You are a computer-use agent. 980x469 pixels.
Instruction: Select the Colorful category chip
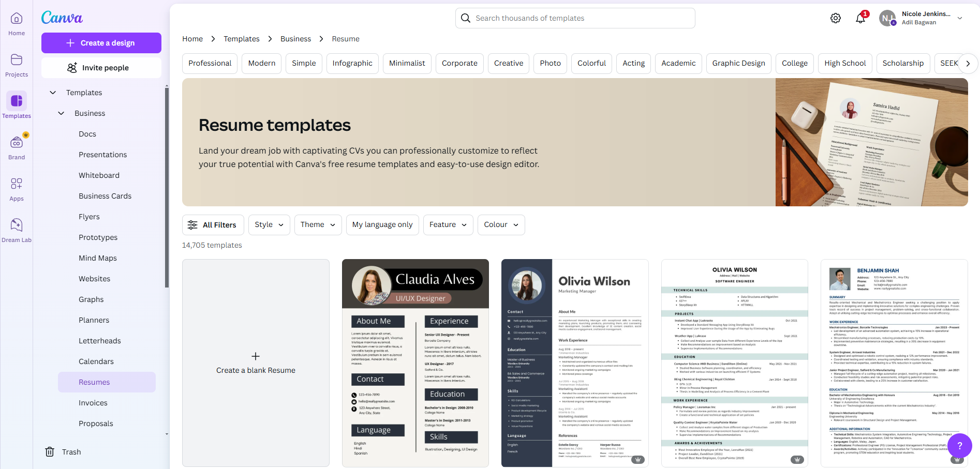pos(592,64)
